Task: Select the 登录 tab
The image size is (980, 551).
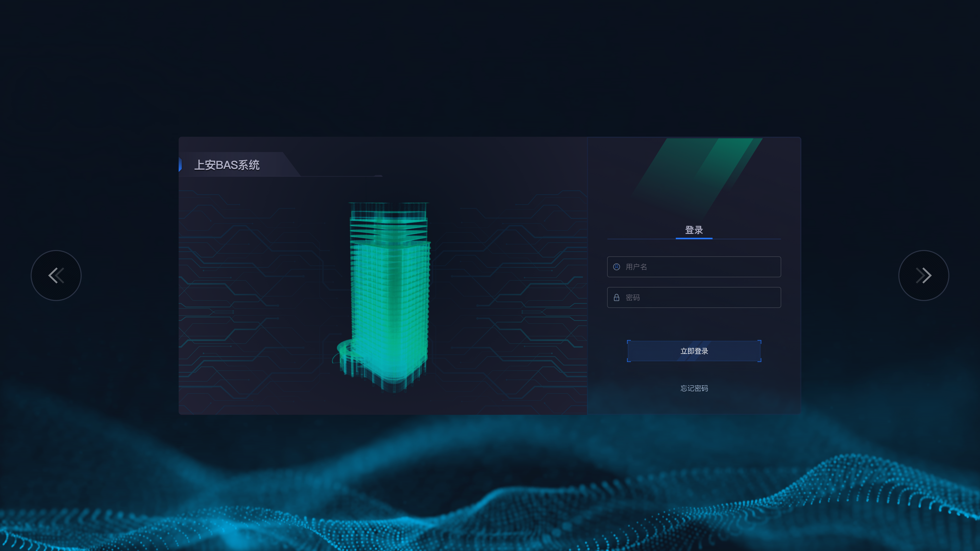Action: pyautogui.click(x=694, y=230)
